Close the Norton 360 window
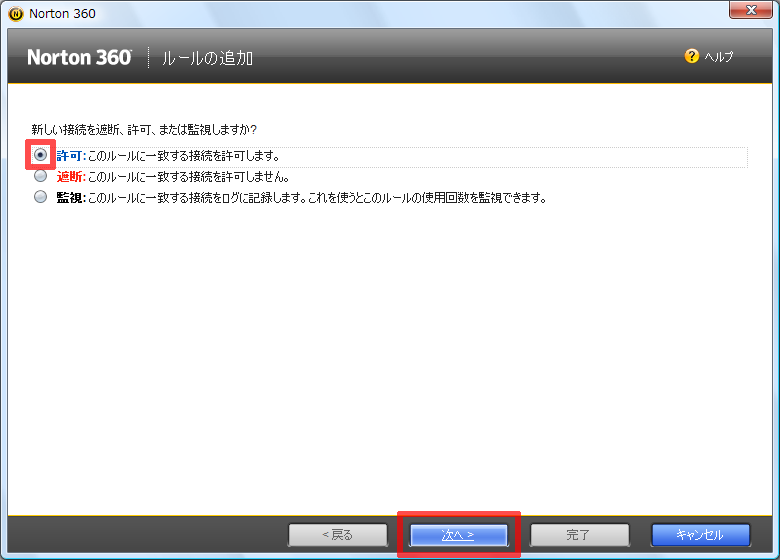Screen dimensions: 780x560 click(x=749, y=11)
